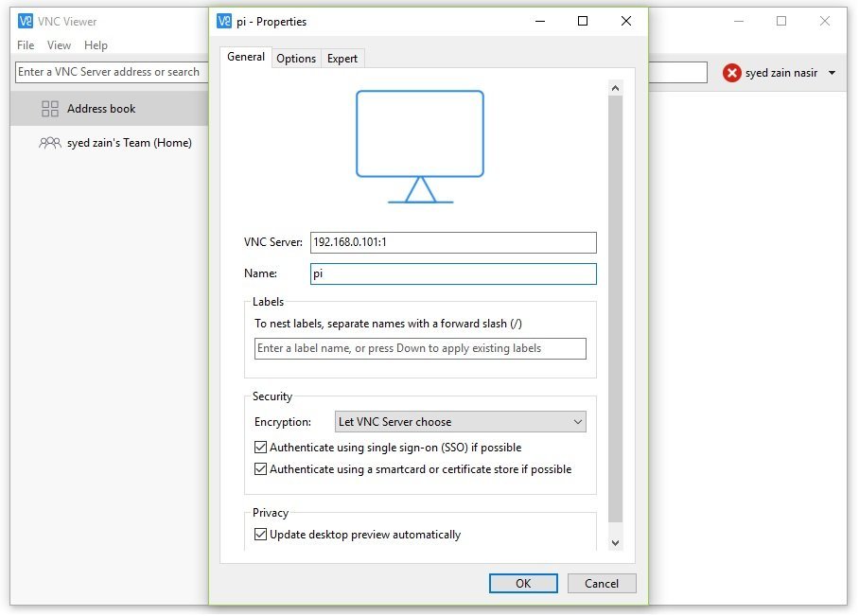This screenshot has height=616, width=859.
Task: Open the Encryption dropdown
Action: tap(460, 422)
